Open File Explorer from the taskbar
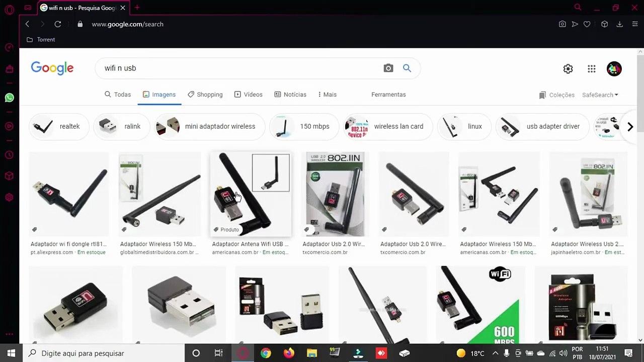The width and height of the screenshot is (644, 362). click(x=312, y=353)
